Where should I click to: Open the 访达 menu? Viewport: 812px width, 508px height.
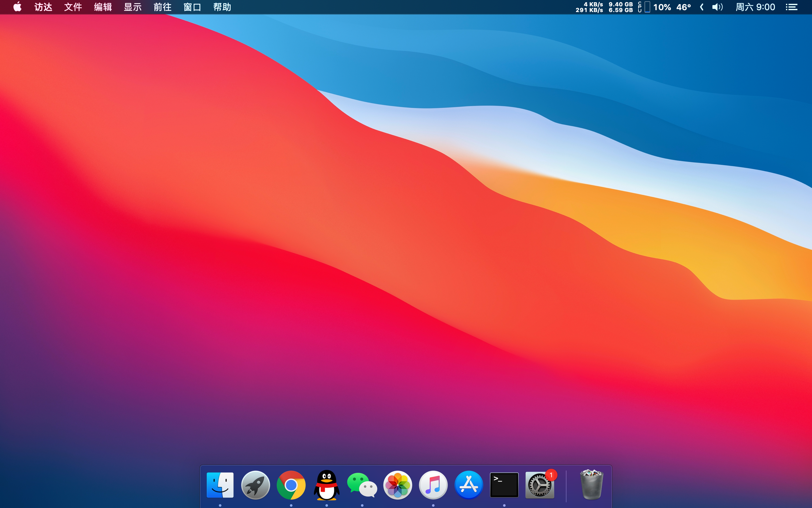[43, 7]
